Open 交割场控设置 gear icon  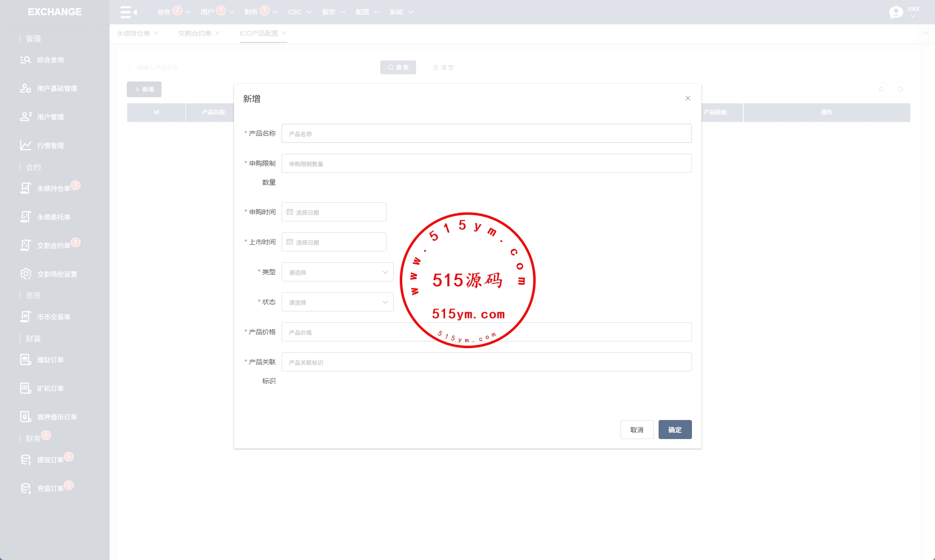point(25,274)
